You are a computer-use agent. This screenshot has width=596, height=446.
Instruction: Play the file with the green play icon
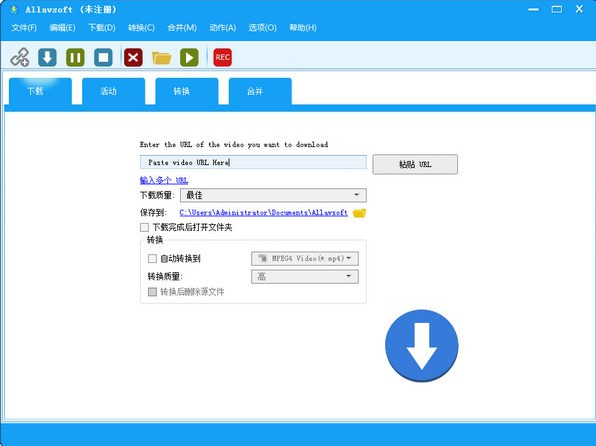click(189, 57)
